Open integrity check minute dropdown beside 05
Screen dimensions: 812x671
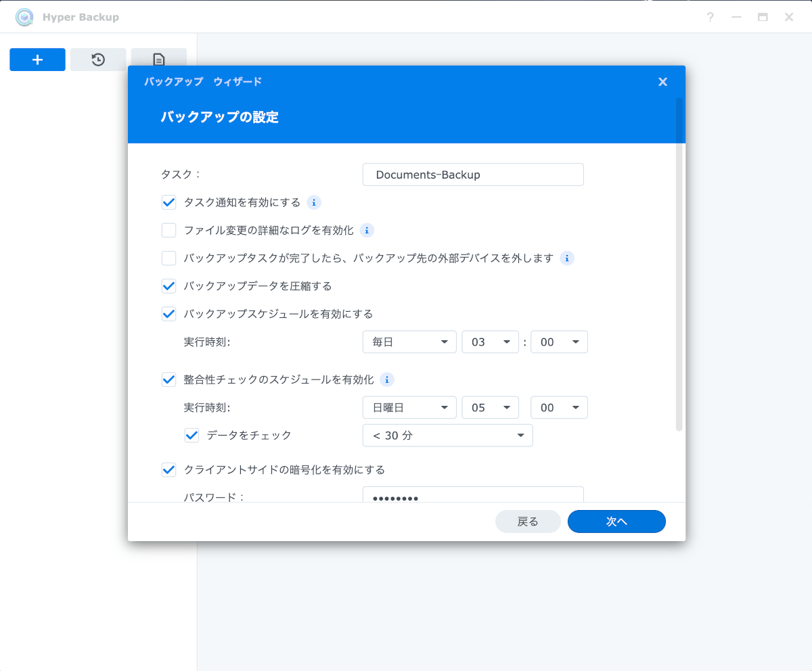pyautogui.click(x=560, y=408)
